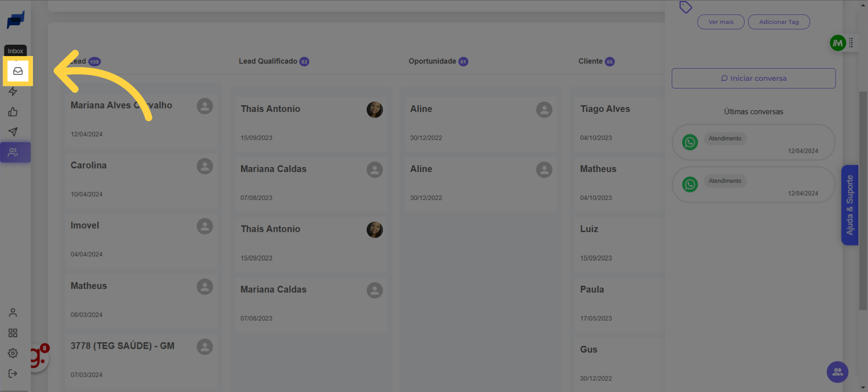Viewport: 868px width, 392px height.
Task: Open the Ajuda & Suporte side tab
Action: point(849,205)
